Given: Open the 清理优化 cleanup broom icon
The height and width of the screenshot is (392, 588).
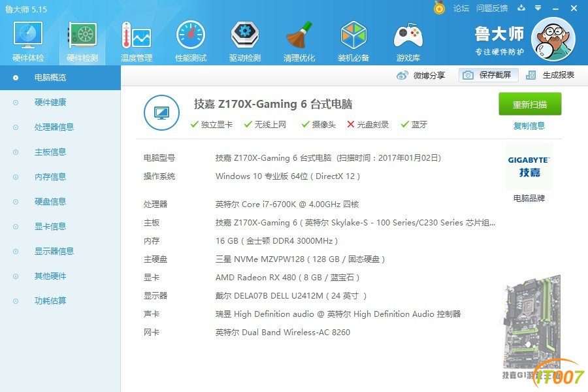Looking at the screenshot, I should [299, 41].
